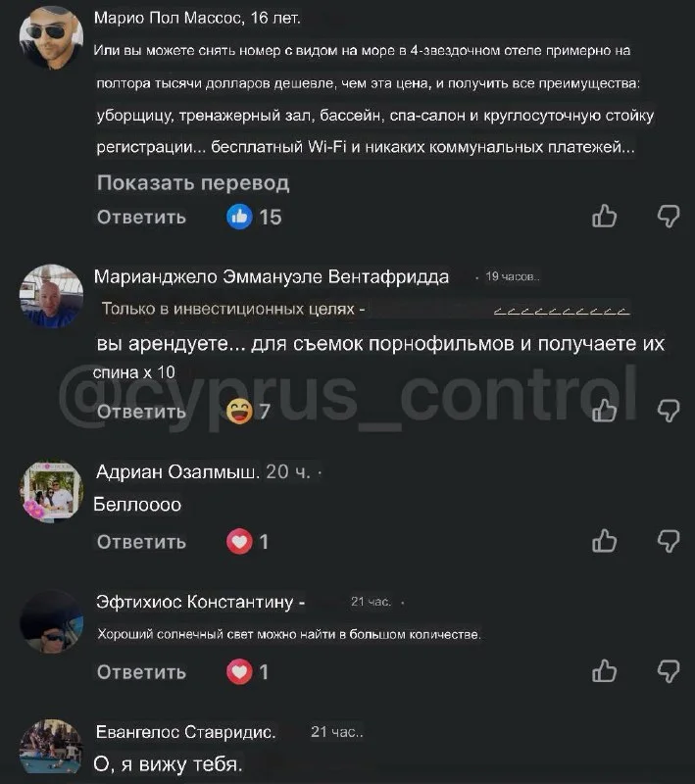This screenshot has height=784, width=695.
Task: Reply to Адриан Озалмыш's comment
Action: 141,542
